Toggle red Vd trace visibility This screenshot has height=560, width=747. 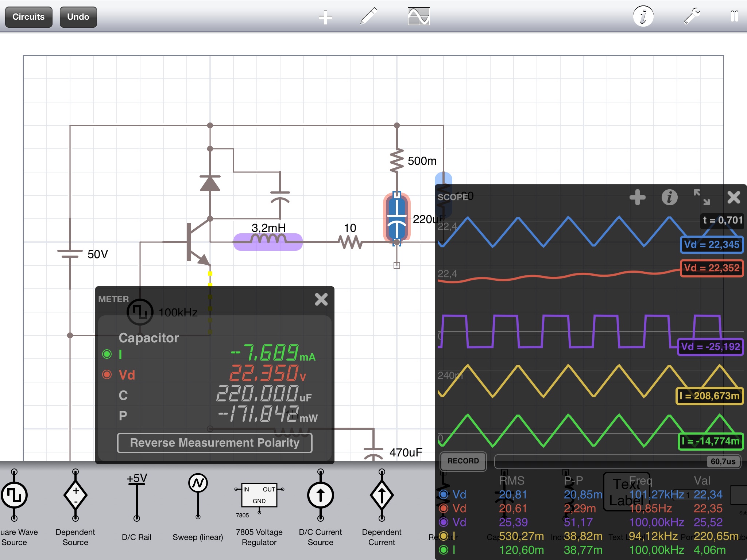pyautogui.click(x=444, y=508)
